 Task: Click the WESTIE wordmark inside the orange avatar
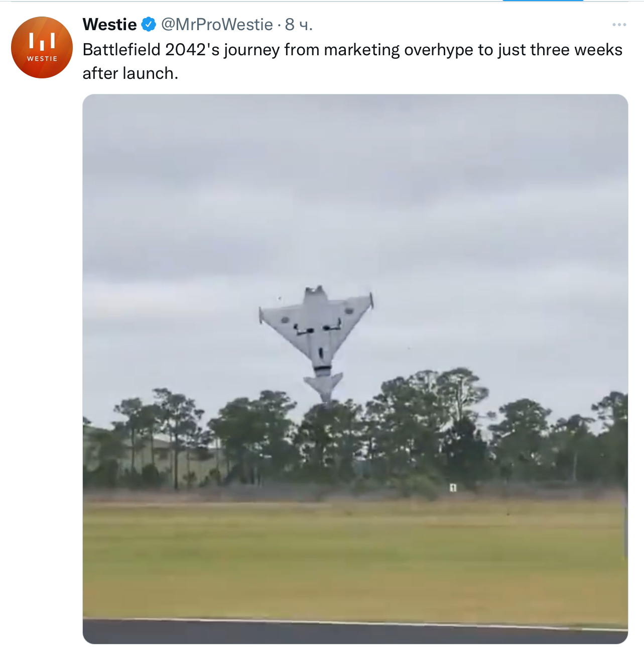tap(42, 59)
